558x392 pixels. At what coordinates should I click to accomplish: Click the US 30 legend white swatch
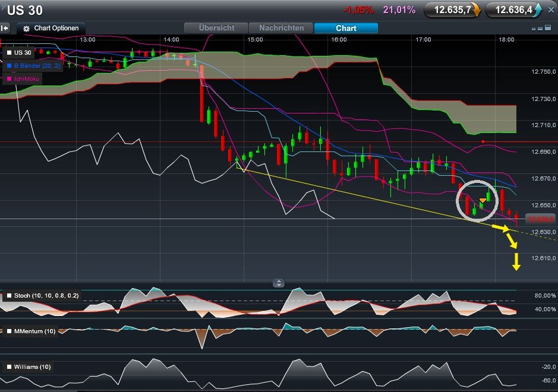tap(10, 53)
